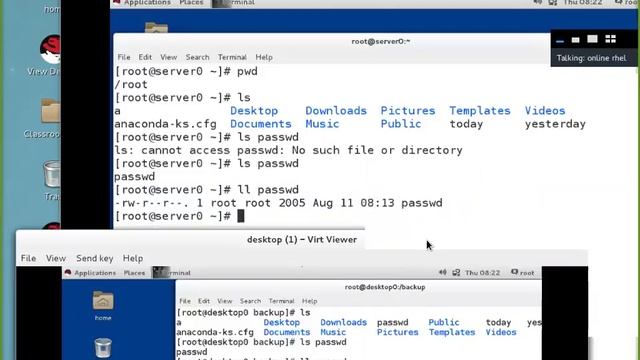
Task: Open the Trash icon on host desktop
Action: click(x=52, y=174)
